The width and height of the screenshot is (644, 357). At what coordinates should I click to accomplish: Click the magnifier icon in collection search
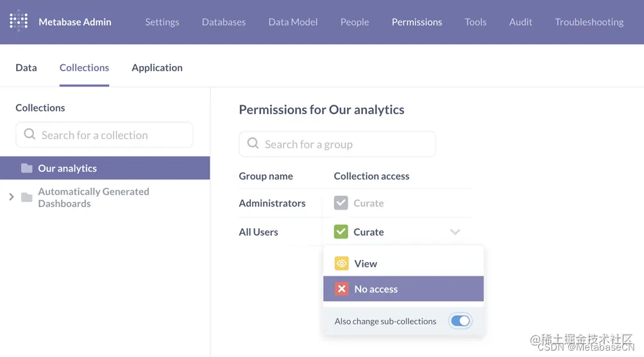pyautogui.click(x=30, y=134)
